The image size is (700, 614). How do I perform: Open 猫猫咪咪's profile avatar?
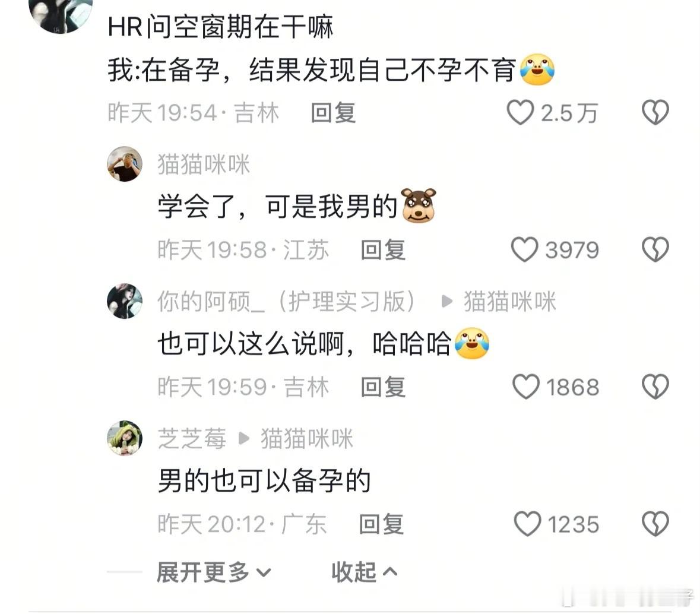[x=125, y=164]
